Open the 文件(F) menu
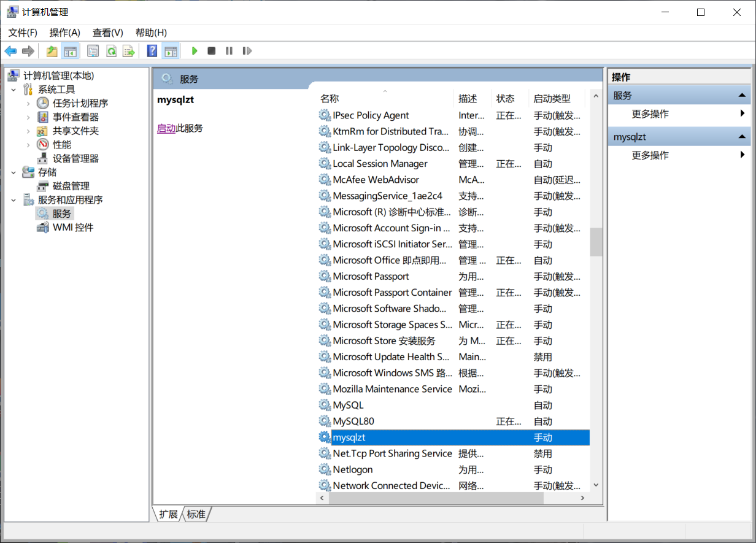This screenshot has width=756, height=543. pos(23,33)
